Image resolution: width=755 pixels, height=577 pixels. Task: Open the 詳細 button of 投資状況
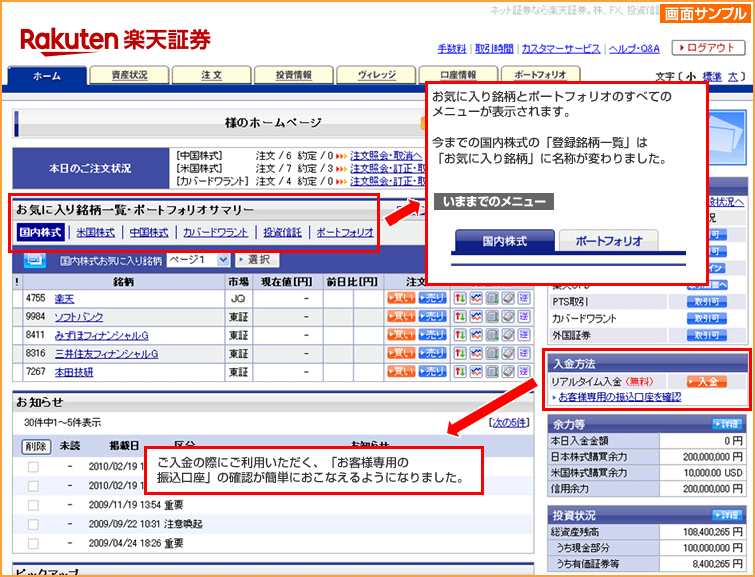pos(727,515)
